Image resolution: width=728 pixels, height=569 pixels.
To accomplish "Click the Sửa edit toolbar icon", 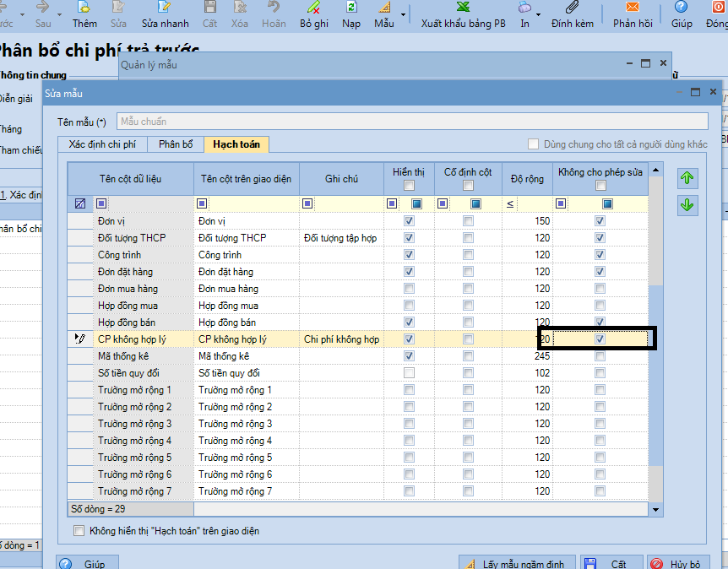I will [118, 7].
